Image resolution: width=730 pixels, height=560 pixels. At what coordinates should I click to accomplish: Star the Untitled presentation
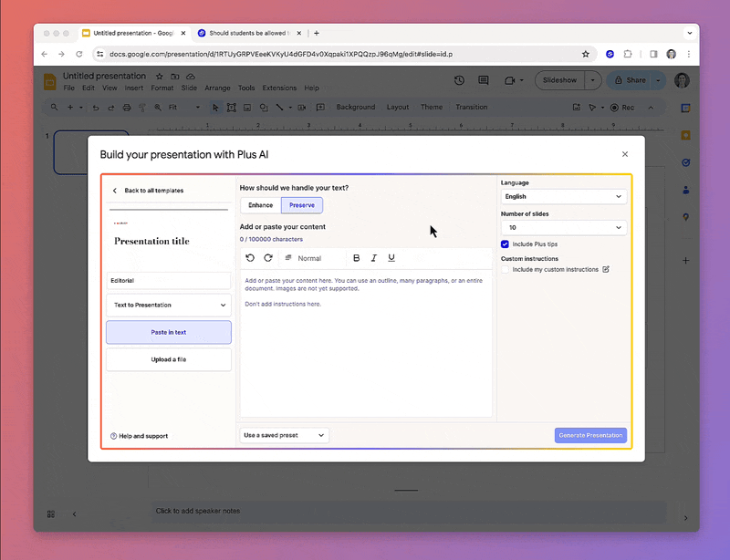pos(159,76)
